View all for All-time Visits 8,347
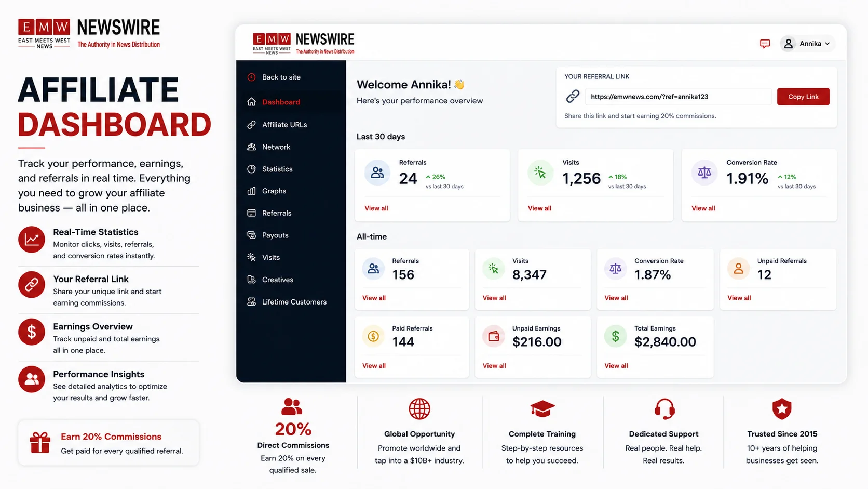This screenshot has width=868, height=489. point(494,298)
